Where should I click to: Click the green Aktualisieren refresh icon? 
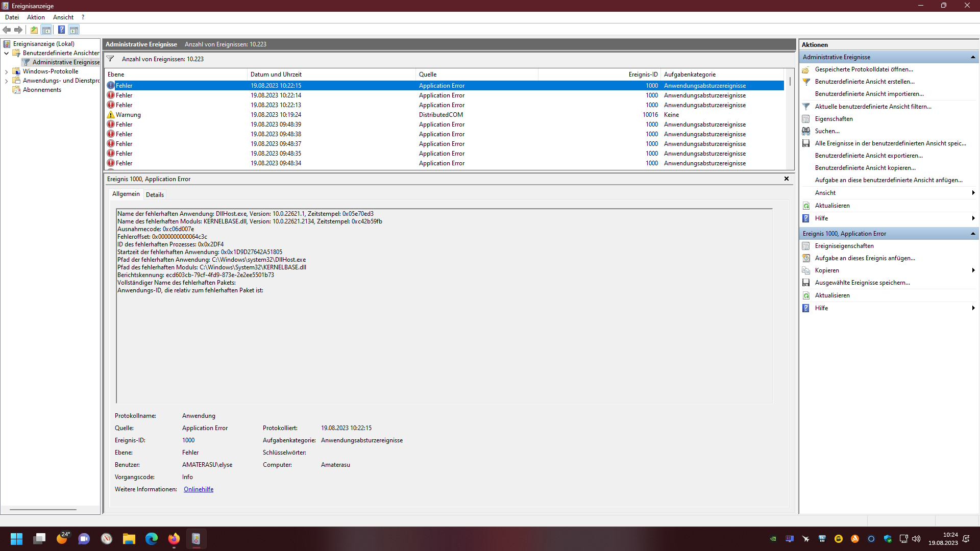(806, 206)
